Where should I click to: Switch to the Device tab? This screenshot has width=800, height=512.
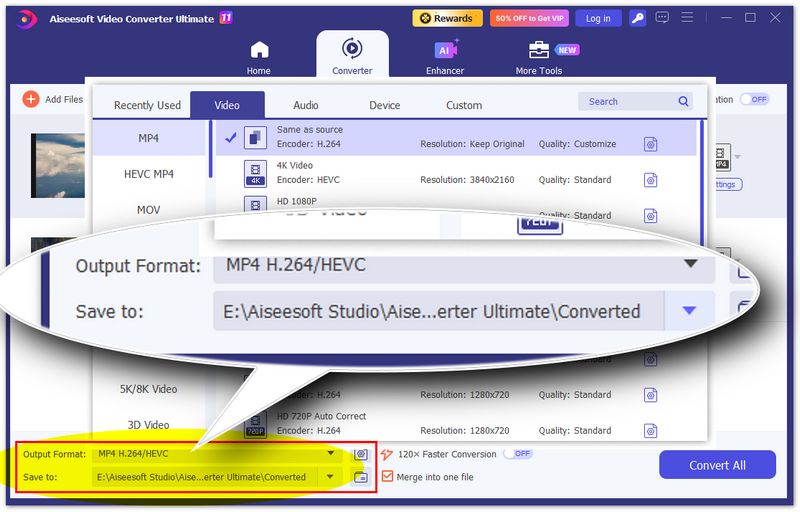pyautogui.click(x=384, y=105)
